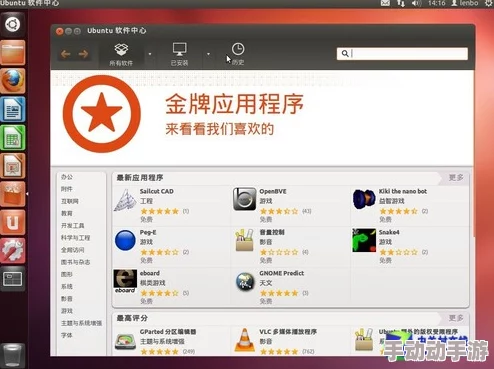Go back with the left arrow
494x369 pixels.
(66, 54)
